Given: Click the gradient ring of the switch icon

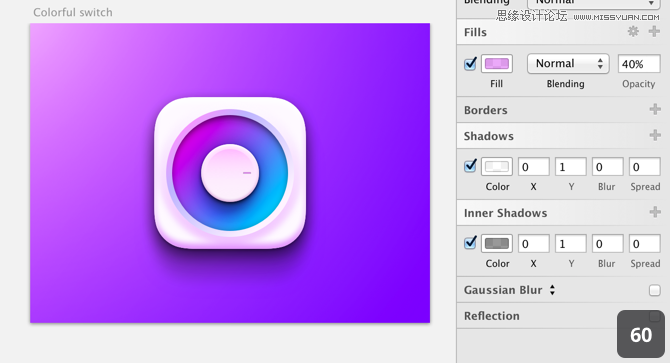Looking at the screenshot, I should (x=273, y=173).
